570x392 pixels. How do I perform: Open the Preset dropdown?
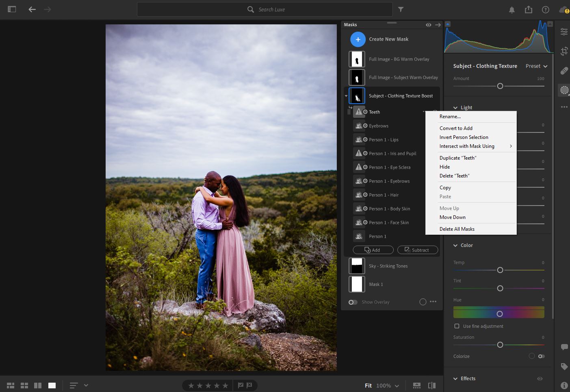(x=536, y=66)
